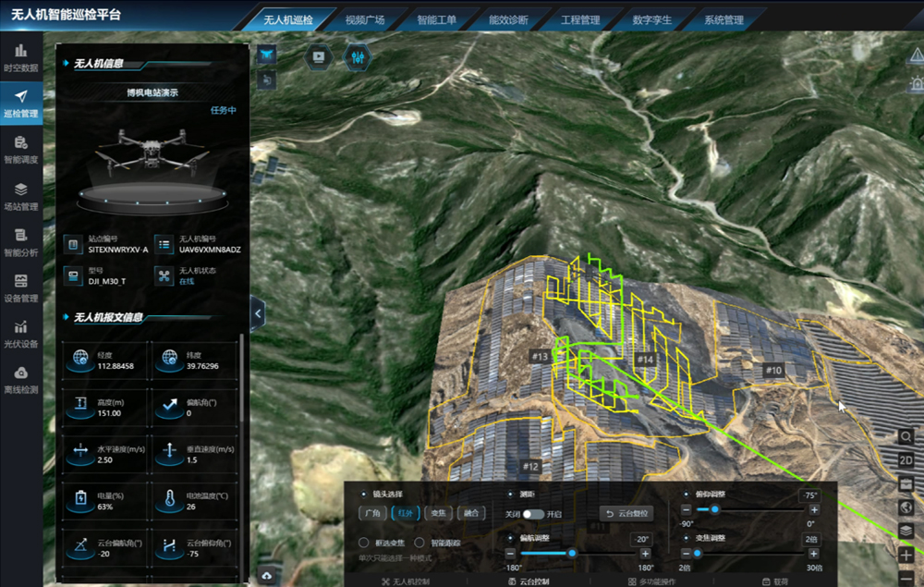Collapse the left info panel with the arrow
924x587 pixels.
pos(258,313)
